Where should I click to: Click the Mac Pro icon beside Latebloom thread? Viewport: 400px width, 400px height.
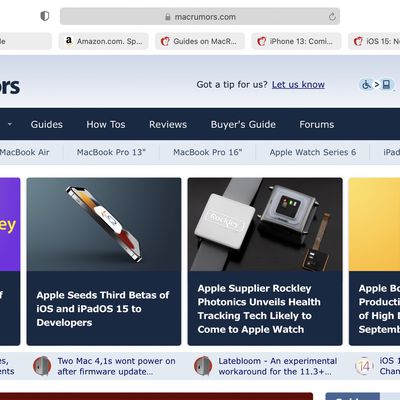click(203, 366)
